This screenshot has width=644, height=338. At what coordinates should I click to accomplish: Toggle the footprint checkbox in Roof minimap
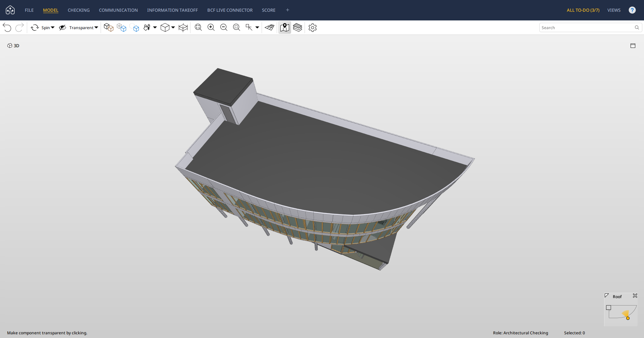coord(608,308)
